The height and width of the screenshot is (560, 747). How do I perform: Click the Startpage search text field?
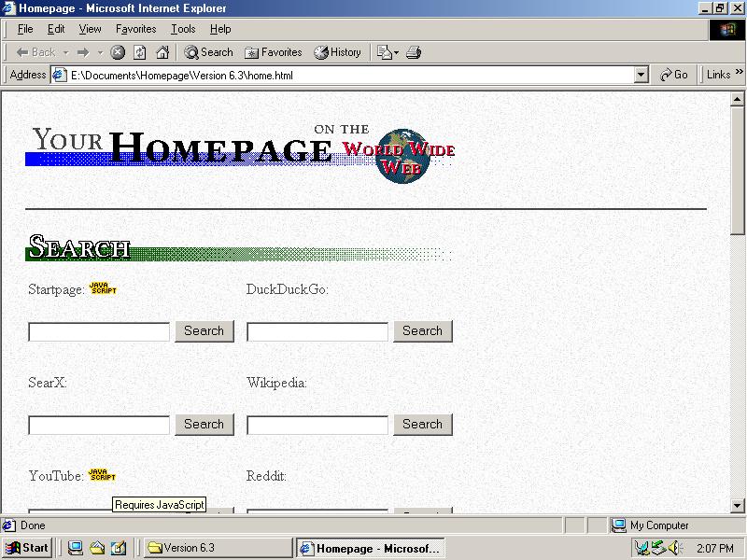coord(99,332)
